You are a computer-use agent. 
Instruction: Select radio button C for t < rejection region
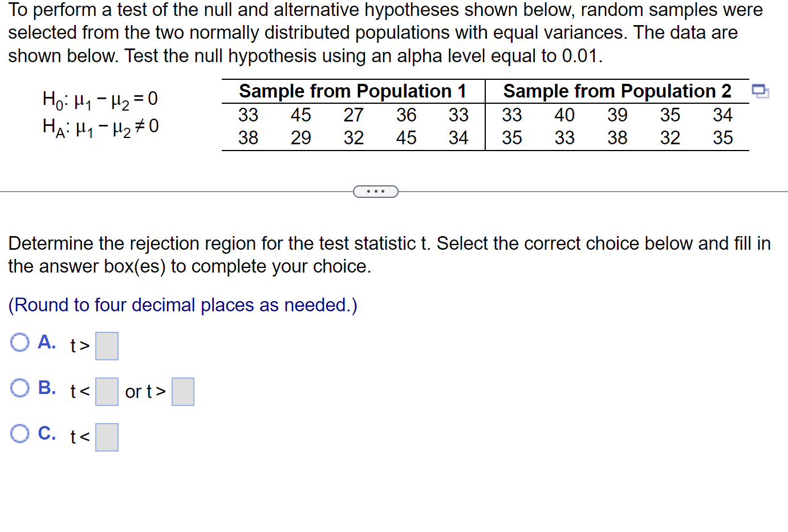[x=19, y=433]
